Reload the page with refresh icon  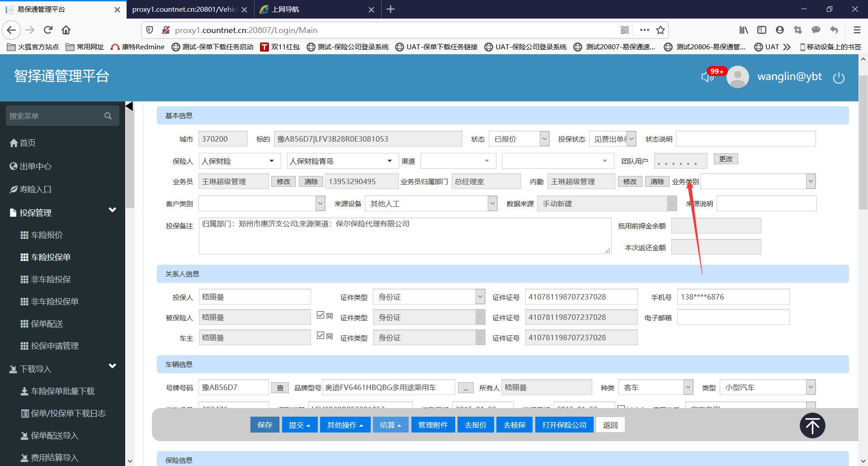click(48, 30)
